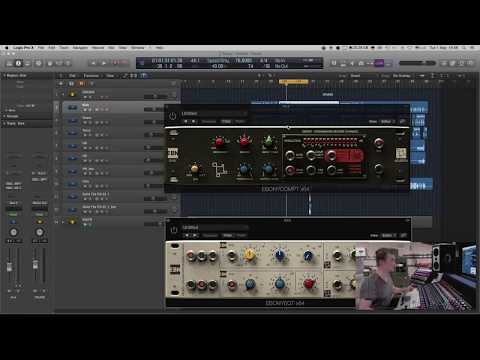Click the compressor routing diagram icon
The height and width of the screenshot is (360, 480).
click(x=219, y=169)
